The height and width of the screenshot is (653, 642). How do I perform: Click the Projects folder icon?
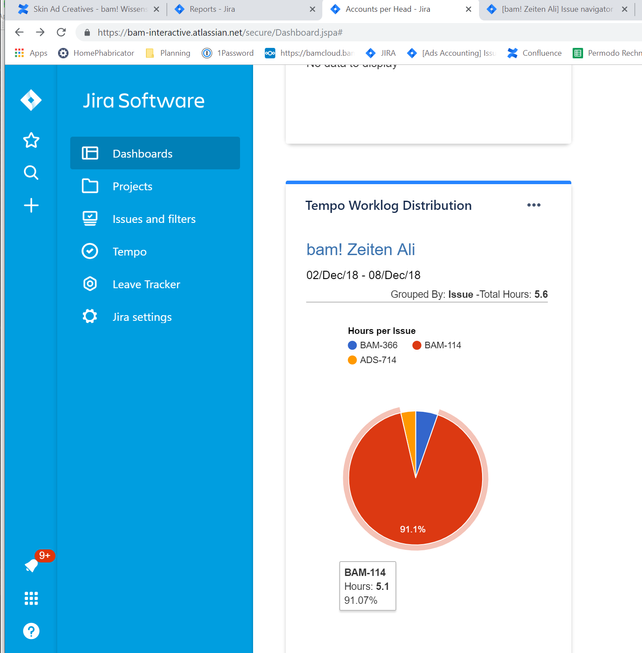[90, 186]
